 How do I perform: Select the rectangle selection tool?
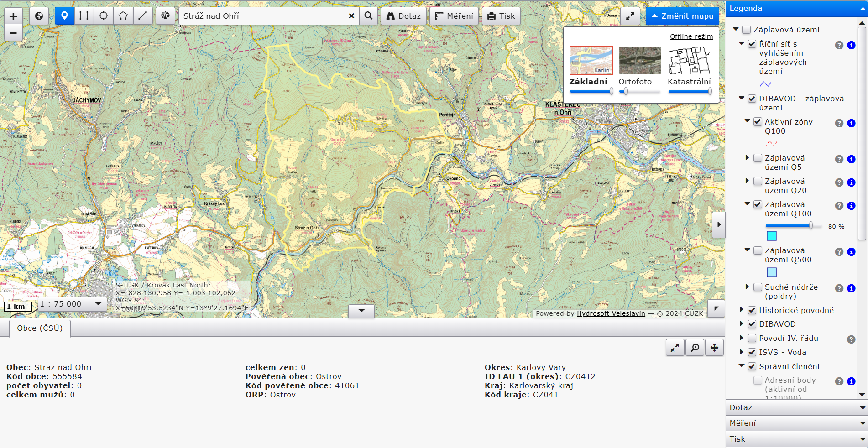(x=84, y=16)
